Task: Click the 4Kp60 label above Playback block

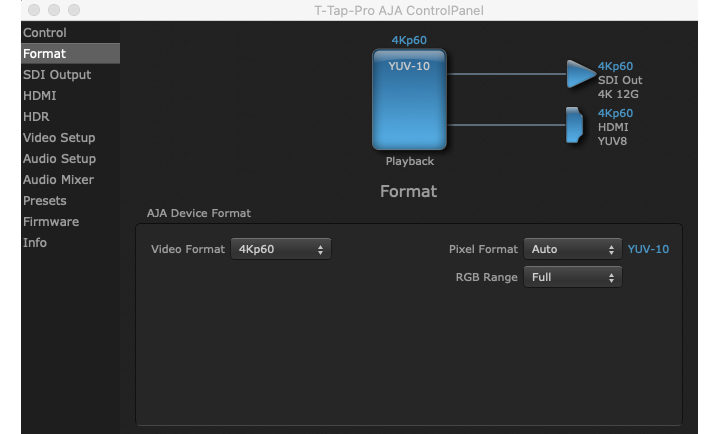Action: click(x=409, y=40)
